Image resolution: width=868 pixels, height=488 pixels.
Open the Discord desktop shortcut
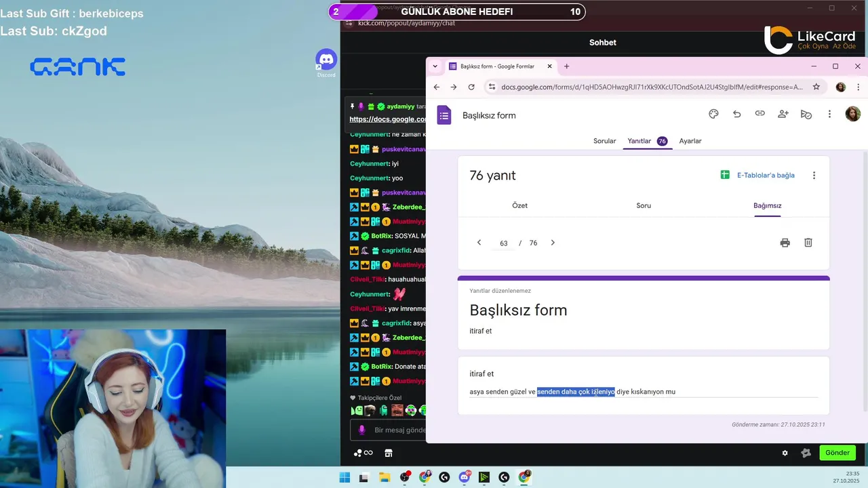click(326, 63)
